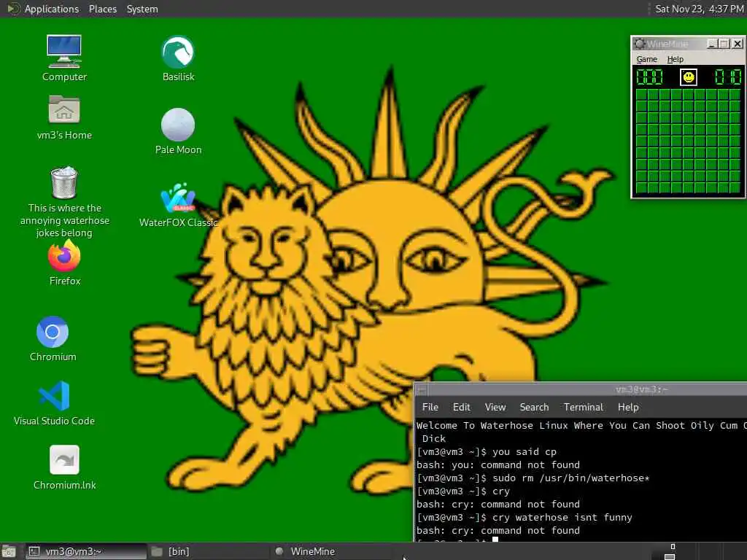
Task: Open the Applications menu in top panel
Action: [52, 9]
